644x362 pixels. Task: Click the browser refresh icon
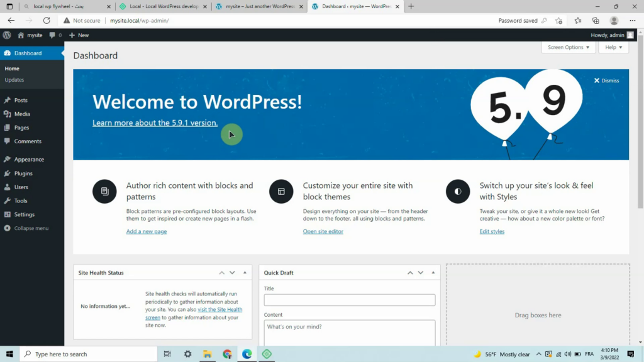47,21
